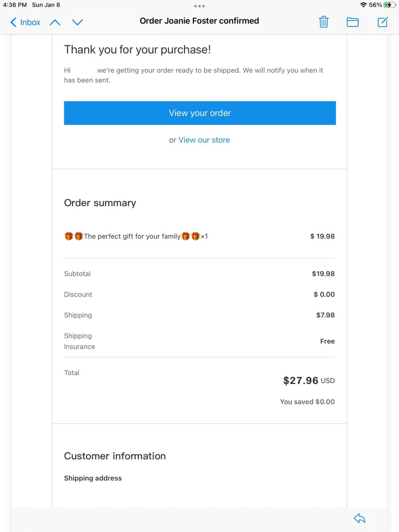
Task: Tap the Thank you for your purchase heading
Action: (137, 50)
